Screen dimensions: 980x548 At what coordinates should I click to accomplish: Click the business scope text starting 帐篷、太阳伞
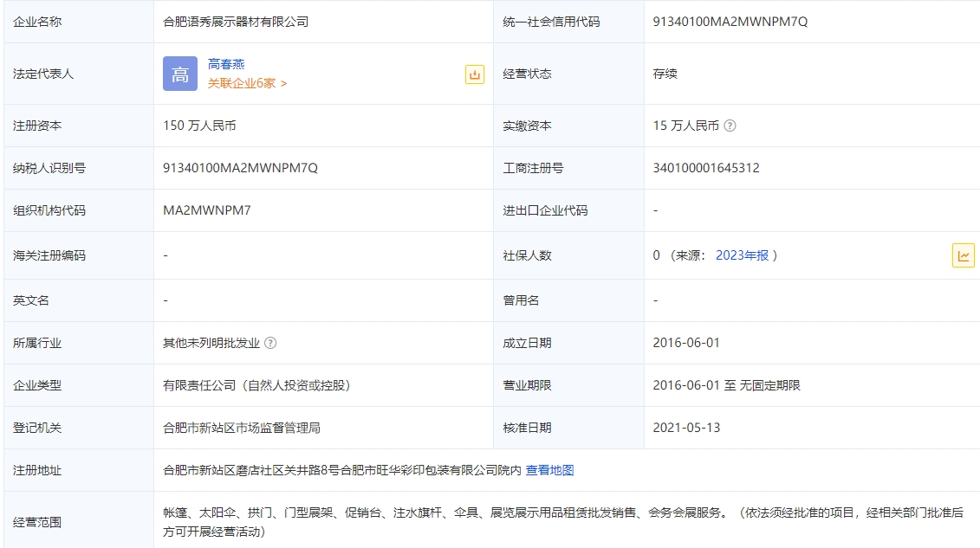[x=563, y=522]
